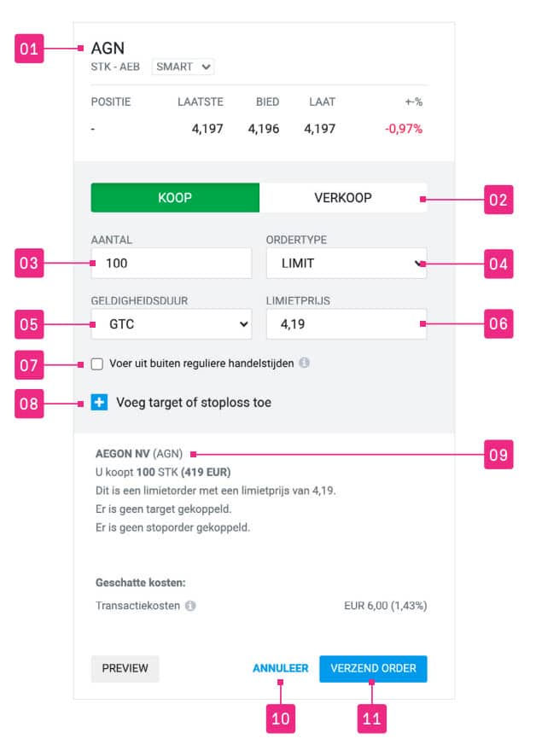Click the PREVIEW button
The width and height of the screenshot is (536, 756).
coord(125,668)
